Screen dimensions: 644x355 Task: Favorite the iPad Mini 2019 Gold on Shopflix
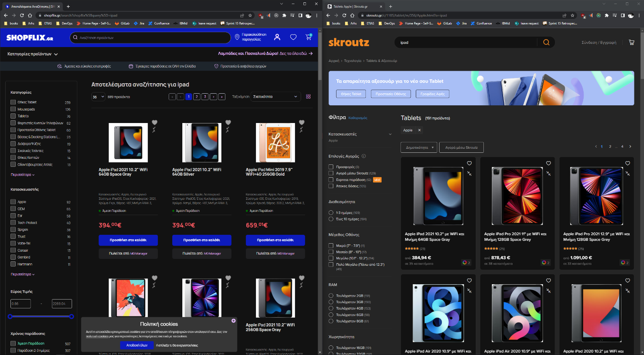point(302,122)
